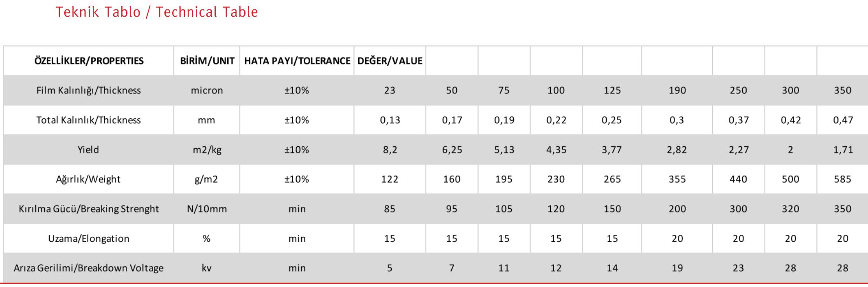Click the N/10mm unit cell
The width and height of the screenshot is (868, 287).
207,209
